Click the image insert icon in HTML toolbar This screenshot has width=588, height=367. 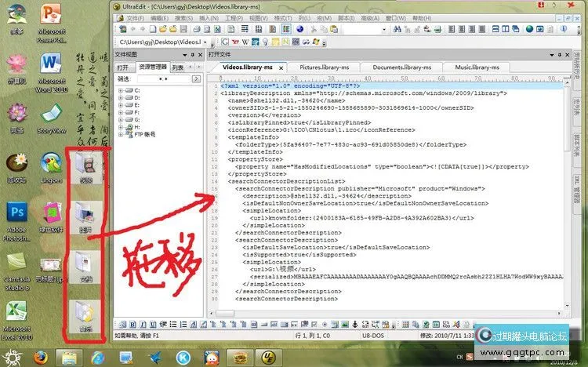(345, 324)
